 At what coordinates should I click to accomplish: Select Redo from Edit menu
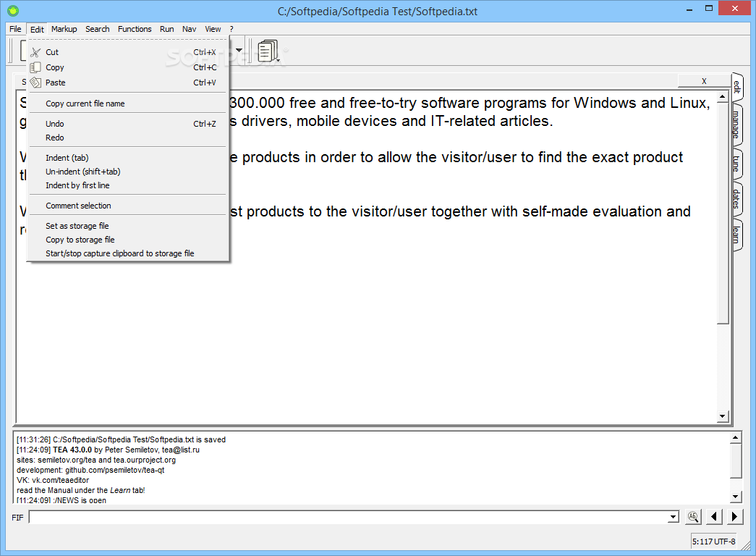(x=128, y=138)
